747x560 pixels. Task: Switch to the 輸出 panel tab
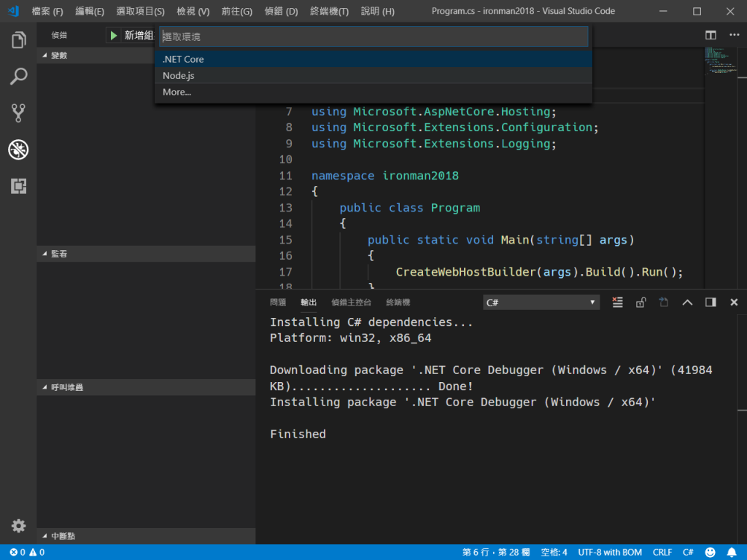309,302
